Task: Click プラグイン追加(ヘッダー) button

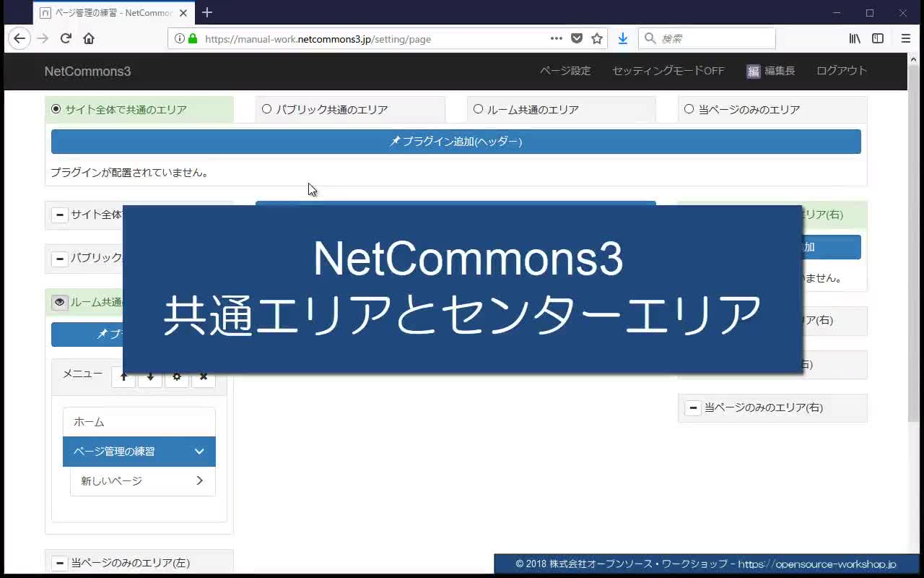Action: click(456, 142)
